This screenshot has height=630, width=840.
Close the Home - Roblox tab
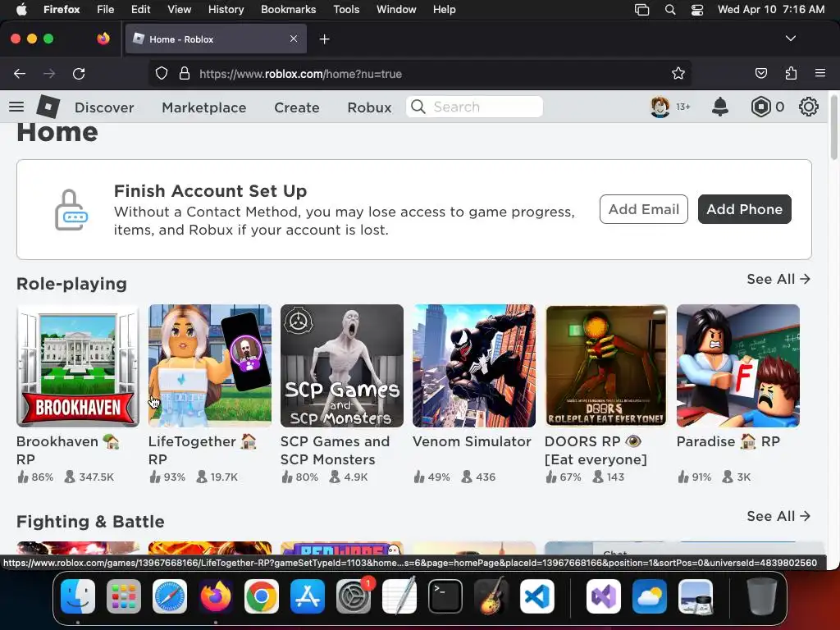[294, 39]
